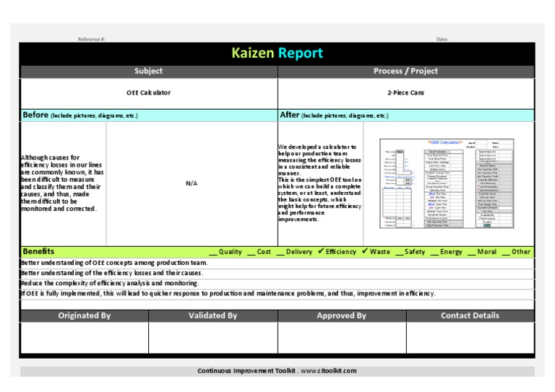Select the 2-Piece Cans process cell

(x=406, y=93)
